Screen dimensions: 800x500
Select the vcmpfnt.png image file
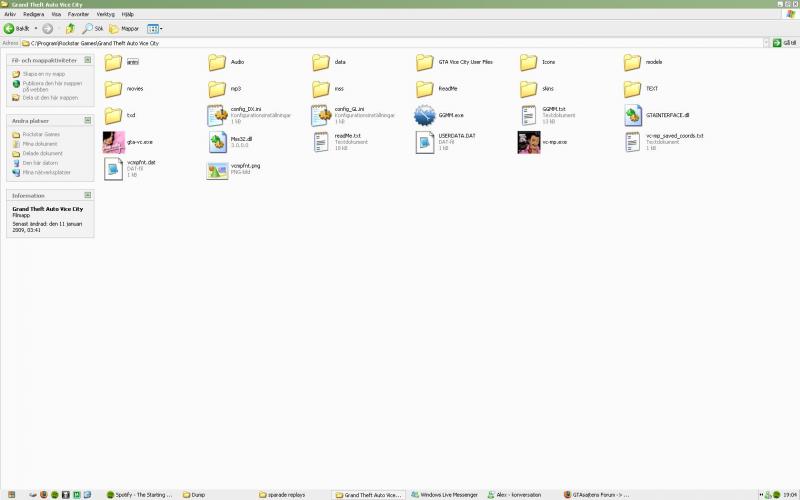coord(217,169)
